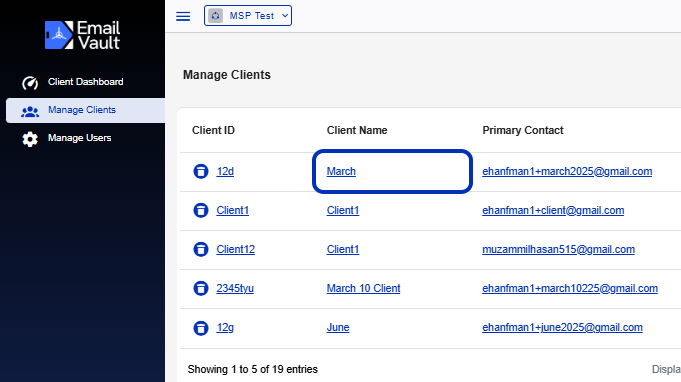Open the hamburger menu icon
Image resolution: width=681 pixels, height=382 pixels.
(183, 16)
